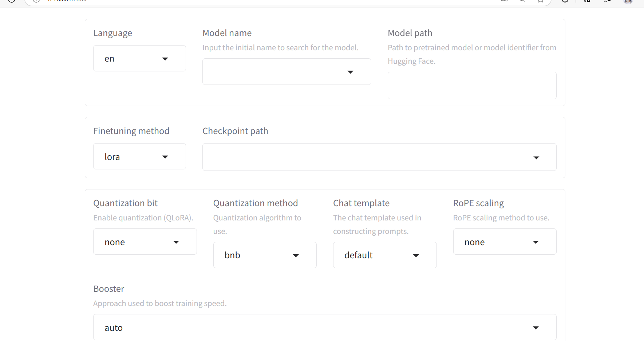Click the arrow in Model name dropdown

[x=350, y=72]
